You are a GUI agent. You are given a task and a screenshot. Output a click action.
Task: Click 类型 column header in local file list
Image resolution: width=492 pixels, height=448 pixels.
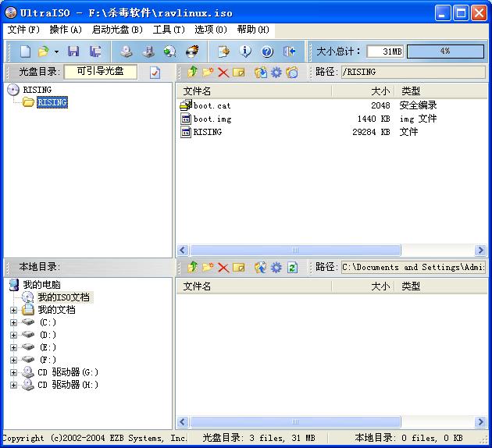441,286
